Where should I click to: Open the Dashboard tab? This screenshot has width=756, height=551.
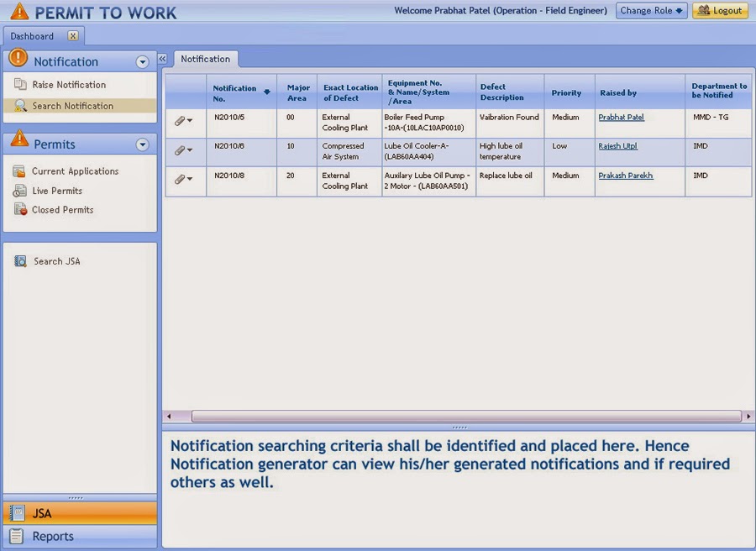click(x=34, y=36)
